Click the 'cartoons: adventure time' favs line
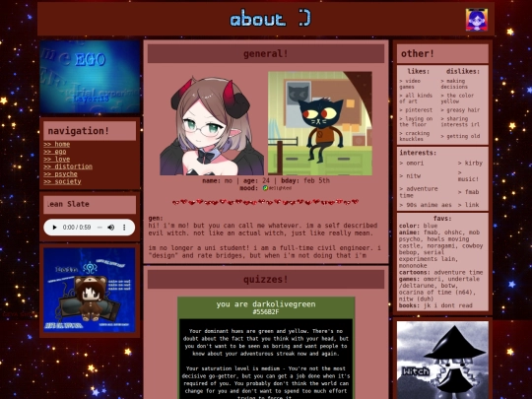 [441, 273]
